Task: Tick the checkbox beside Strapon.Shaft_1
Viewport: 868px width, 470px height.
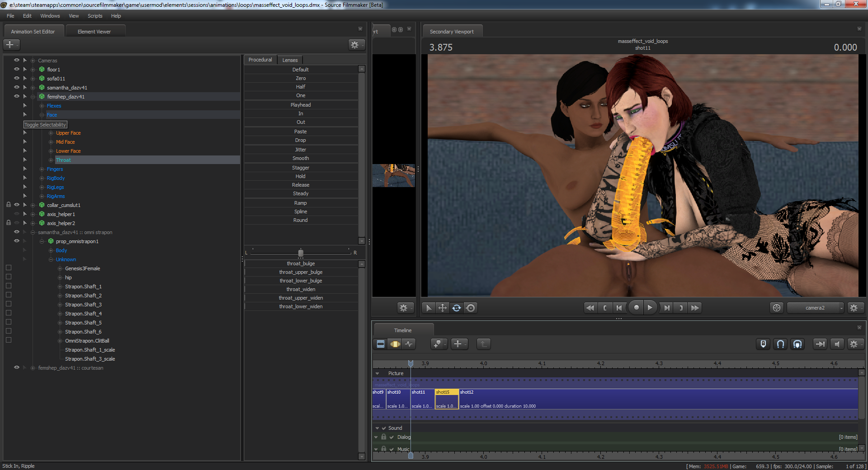Action: pyautogui.click(x=9, y=286)
